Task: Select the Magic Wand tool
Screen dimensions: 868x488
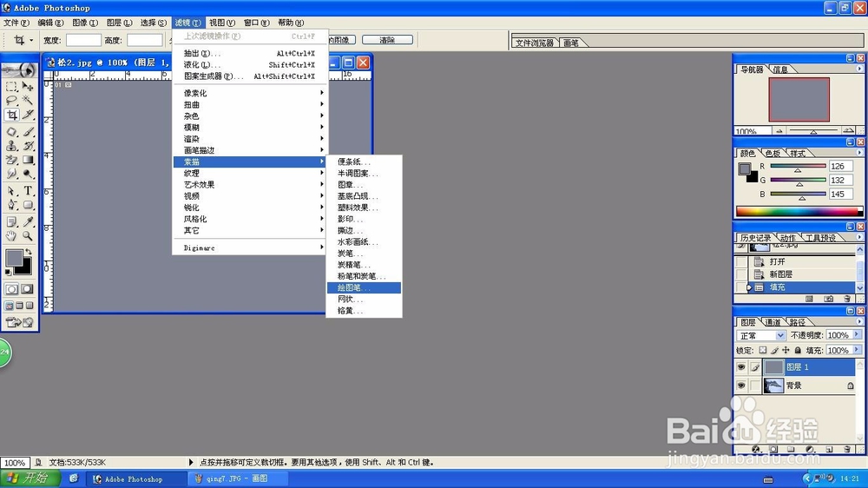Action: coord(28,100)
